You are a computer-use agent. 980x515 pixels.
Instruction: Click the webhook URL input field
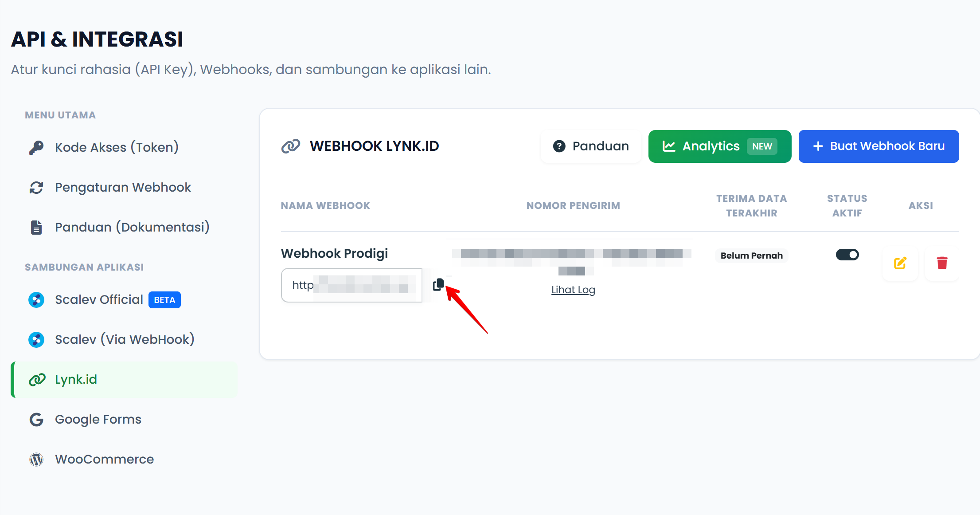(x=351, y=285)
